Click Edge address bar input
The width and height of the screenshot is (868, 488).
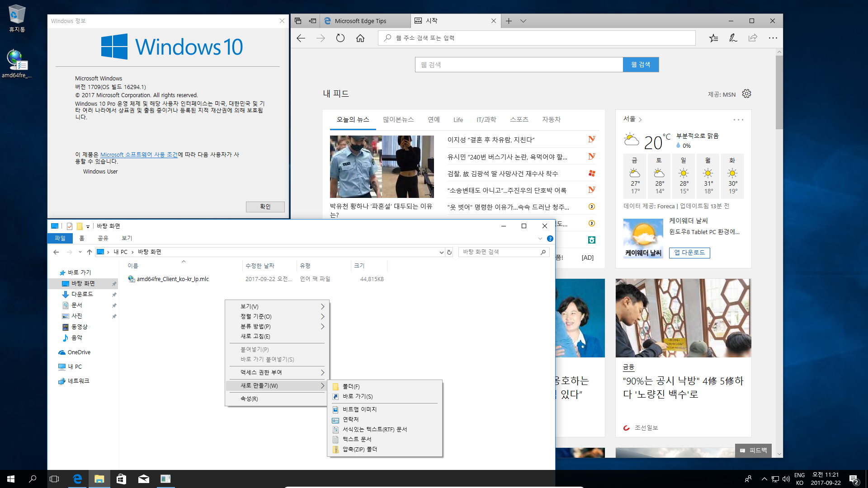[537, 38]
